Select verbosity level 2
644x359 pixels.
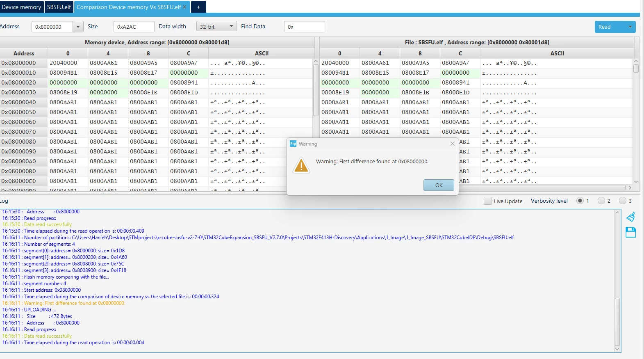click(x=601, y=201)
